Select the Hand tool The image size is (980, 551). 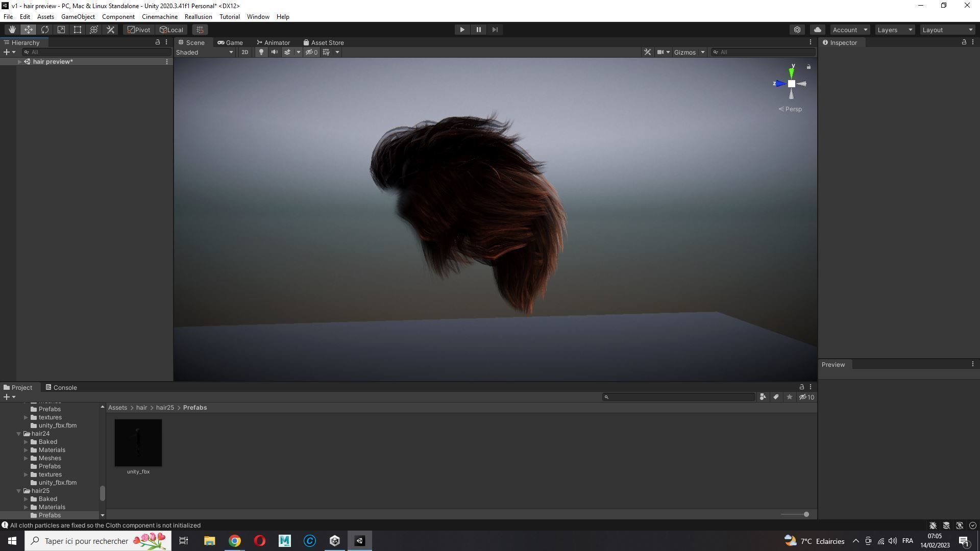pyautogui.click(x=12, y=30)
